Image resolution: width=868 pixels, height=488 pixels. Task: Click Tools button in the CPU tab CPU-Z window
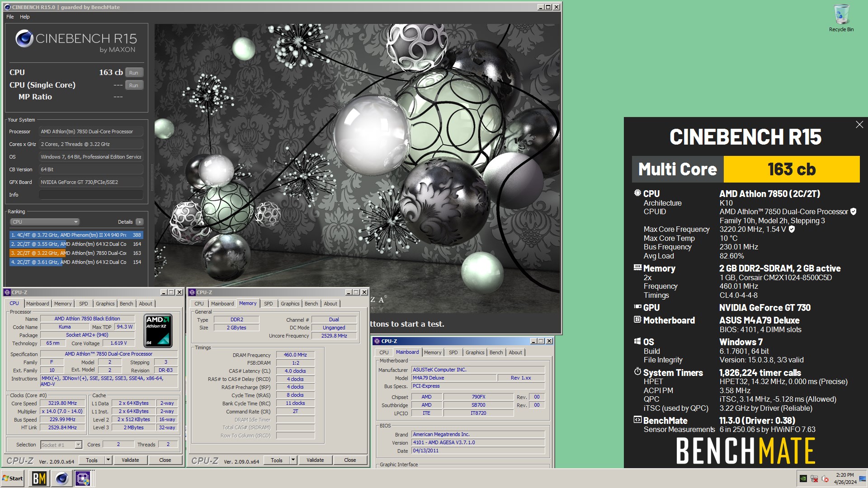click(x=92, y=460)
